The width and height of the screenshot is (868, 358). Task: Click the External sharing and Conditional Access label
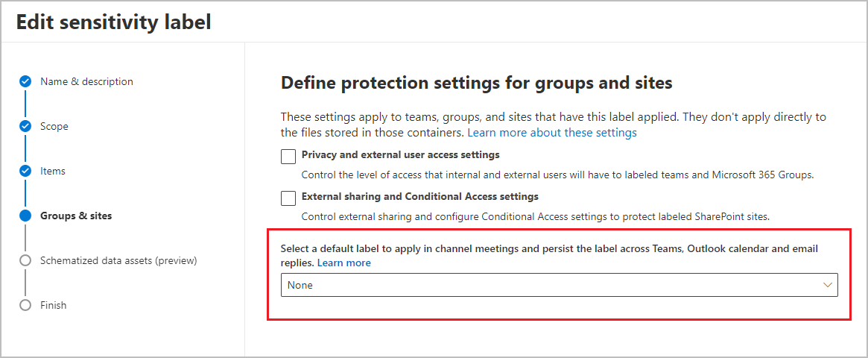[419, 197]
